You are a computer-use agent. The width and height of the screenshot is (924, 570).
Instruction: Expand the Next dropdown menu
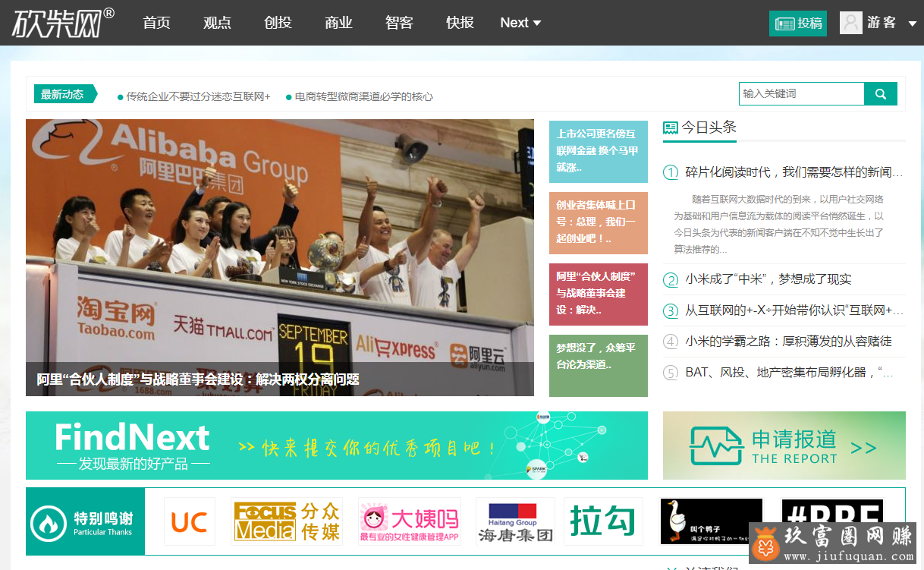[x=520, y=23]
